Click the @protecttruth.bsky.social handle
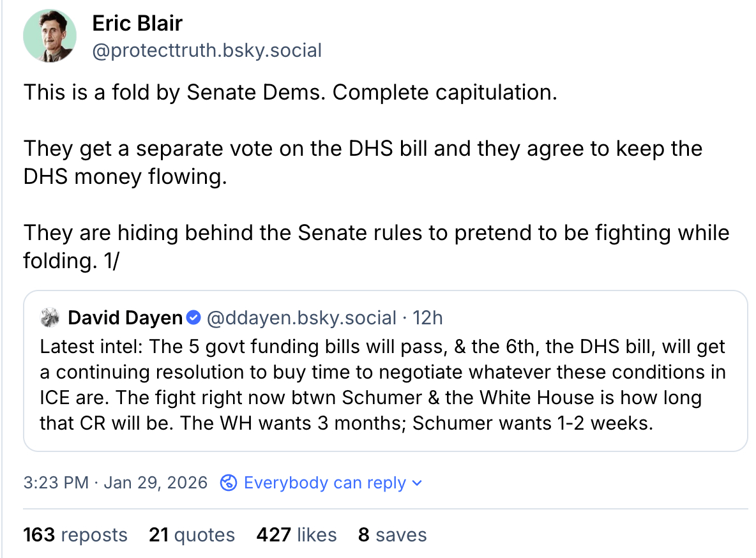This screenshot has height=558, width=756. [207, 50]
